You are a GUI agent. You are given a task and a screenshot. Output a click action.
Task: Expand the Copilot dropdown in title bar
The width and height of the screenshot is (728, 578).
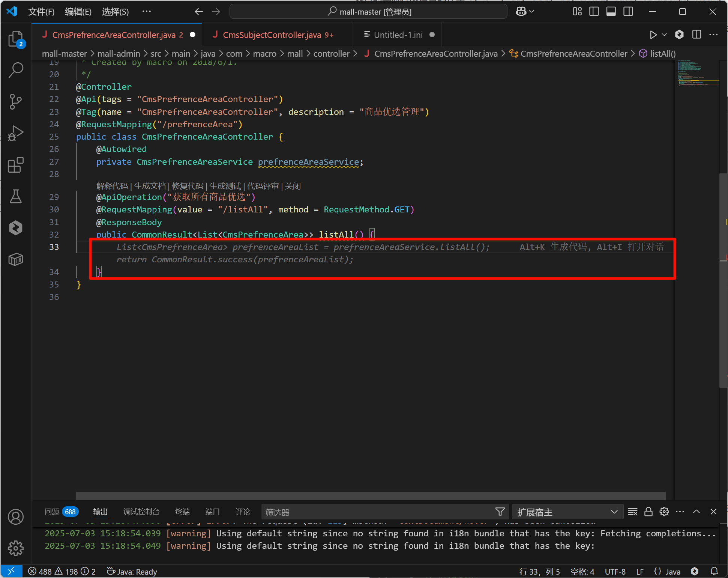click(x=532, y=12)
